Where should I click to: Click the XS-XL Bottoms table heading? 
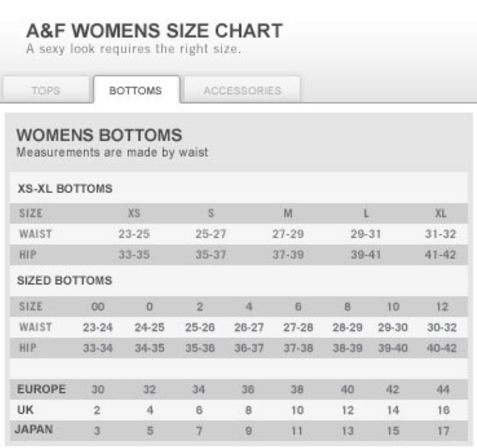[x=65, y=189]
